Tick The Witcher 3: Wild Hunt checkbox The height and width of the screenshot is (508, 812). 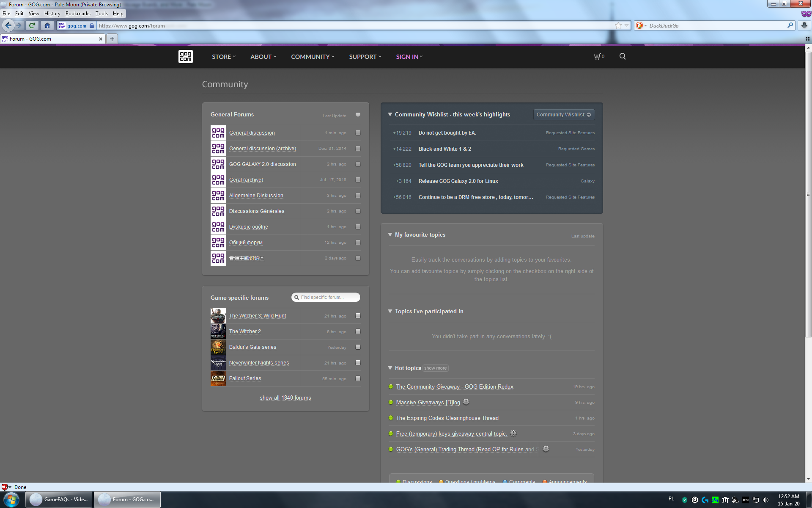click(x=358, y=316)
